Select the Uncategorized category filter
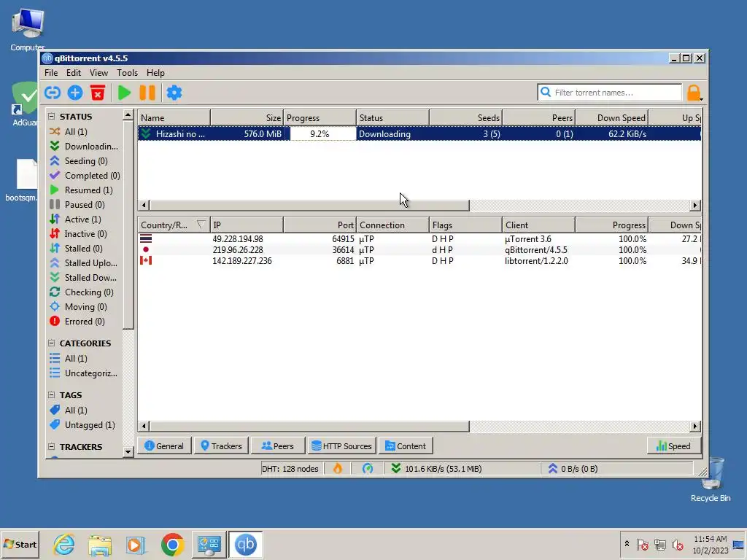The image size is (747, 560). tap(90, 373)
